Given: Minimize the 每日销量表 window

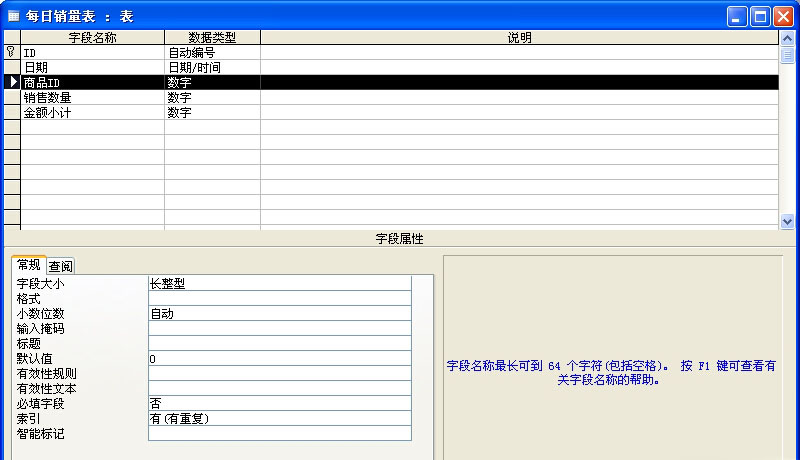Looking at the screenshot, I should [x=737, y=16].
